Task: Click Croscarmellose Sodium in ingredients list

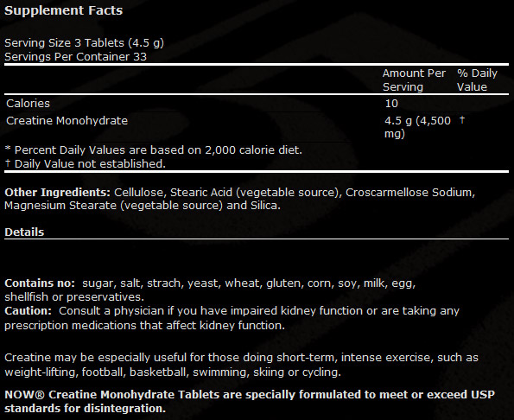Action: (409, 192)
